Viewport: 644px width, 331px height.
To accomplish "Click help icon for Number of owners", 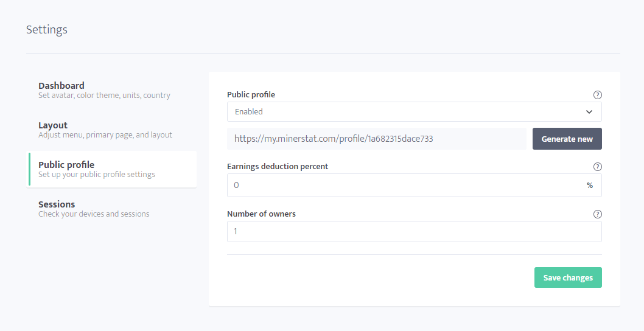I will 598,214.
